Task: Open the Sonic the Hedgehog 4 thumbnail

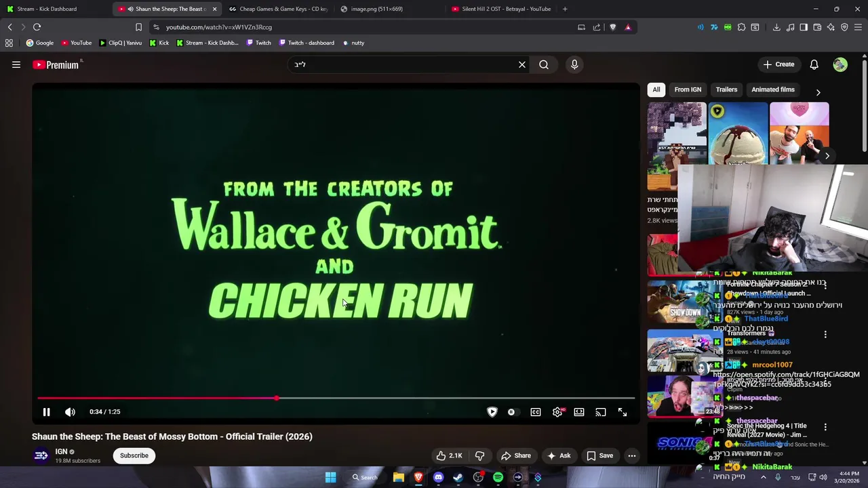Action: (685, 442)
